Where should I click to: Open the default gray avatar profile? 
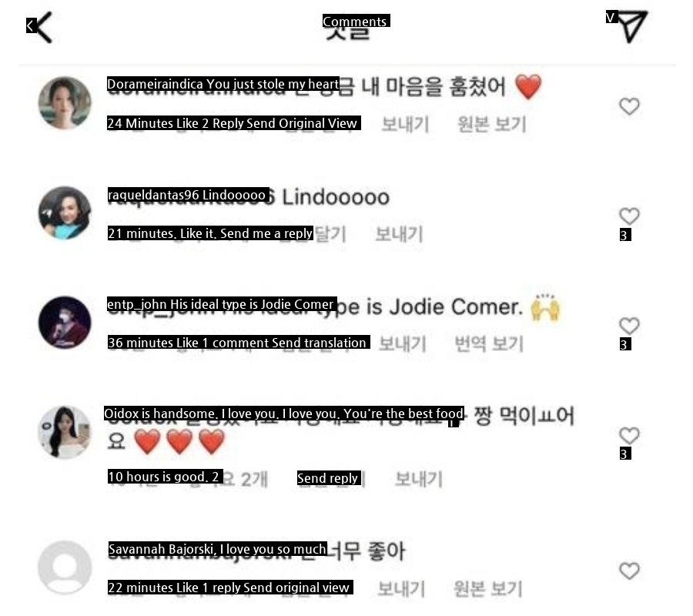coord(65,567)
